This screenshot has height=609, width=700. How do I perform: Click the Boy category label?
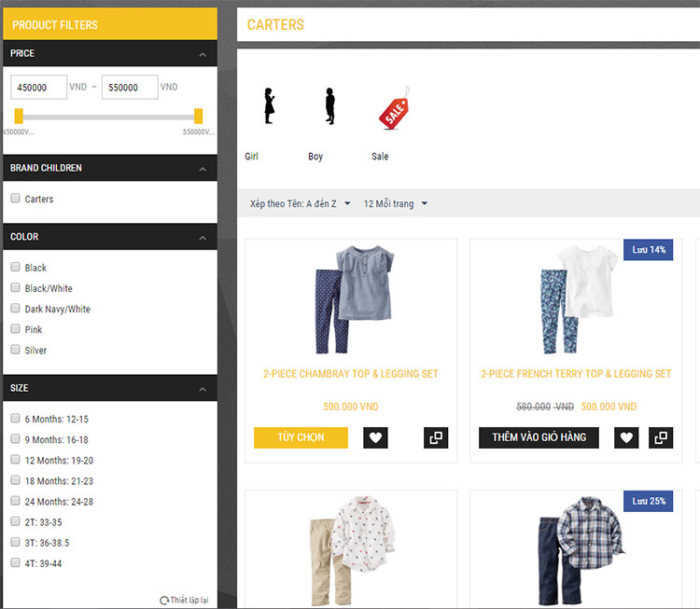315,157
